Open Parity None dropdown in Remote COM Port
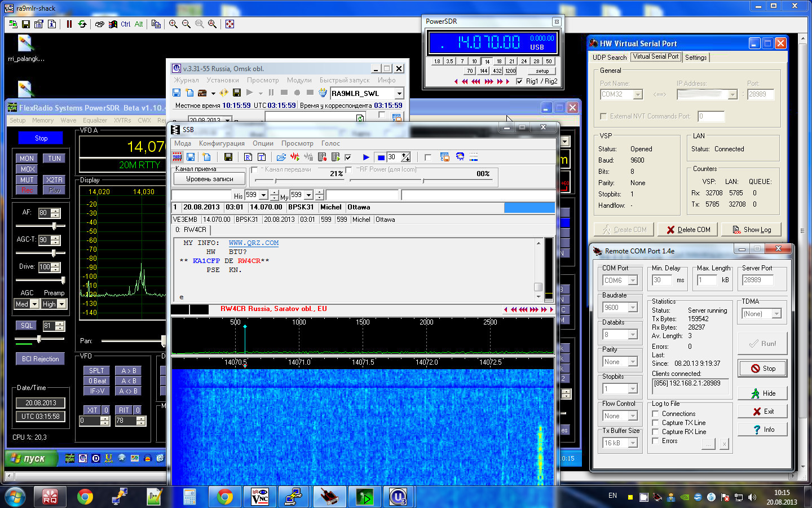Screen dimensions: 812x508 [633, 362]
